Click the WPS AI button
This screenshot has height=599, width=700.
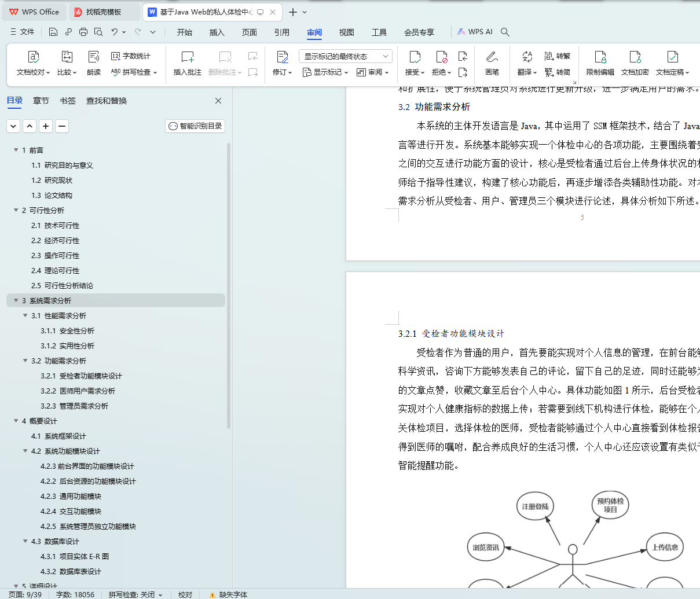pyautogui.click(x=475, y=32)
